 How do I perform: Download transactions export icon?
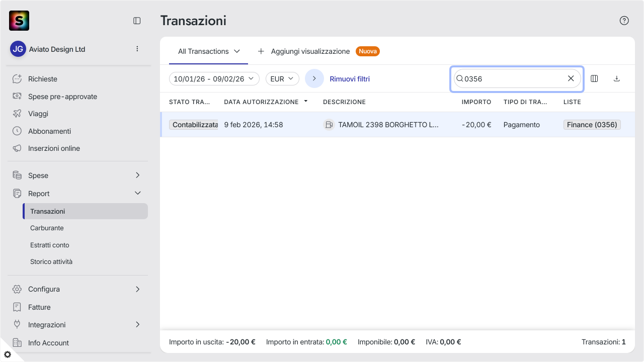(x=617, y=78)
